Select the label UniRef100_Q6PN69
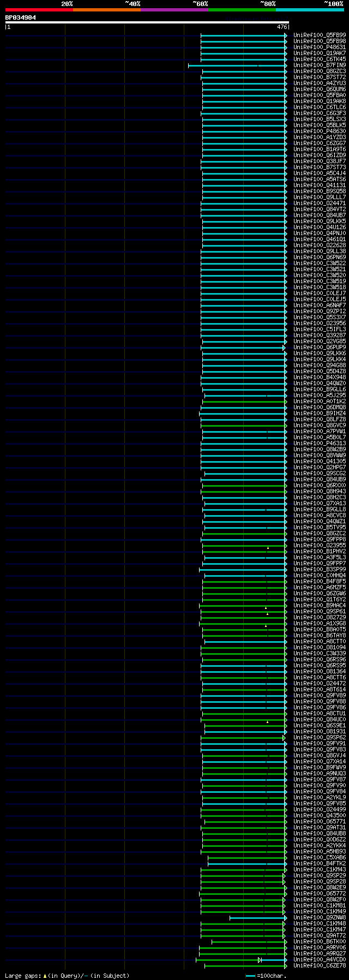This screenshot has width=349, height=980. coord(320,257)
